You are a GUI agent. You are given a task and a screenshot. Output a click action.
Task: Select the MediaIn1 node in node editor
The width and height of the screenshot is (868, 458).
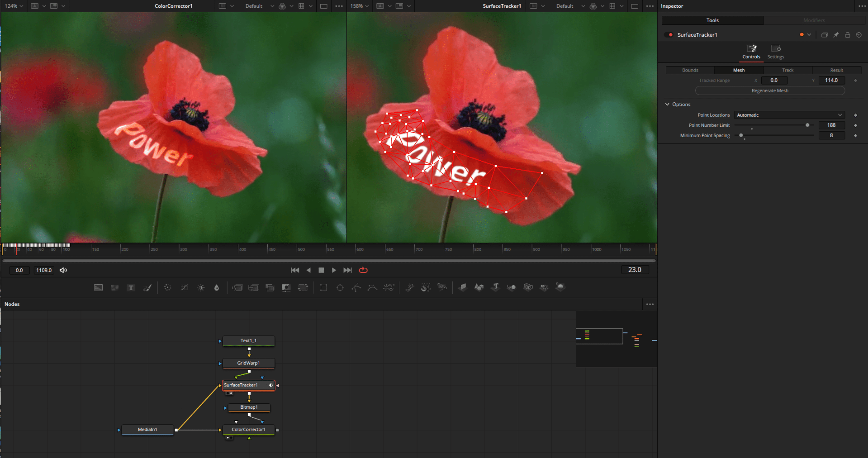click(x=147, y=430)
